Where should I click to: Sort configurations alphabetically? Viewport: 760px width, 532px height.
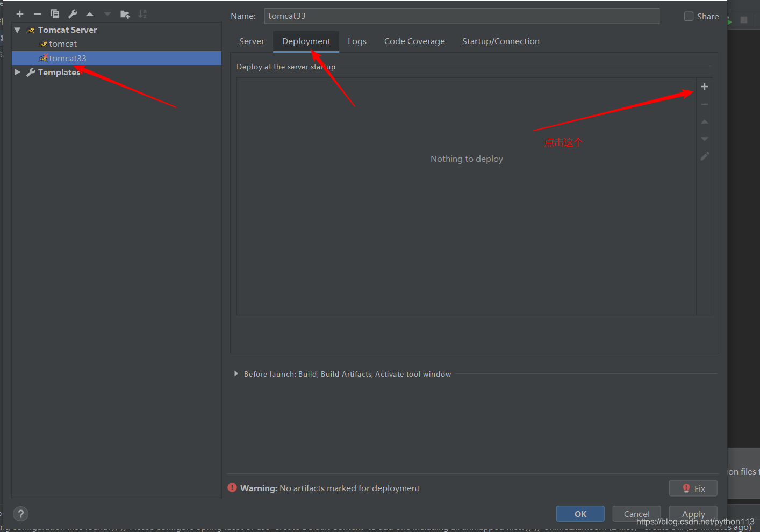pos(142,14)
